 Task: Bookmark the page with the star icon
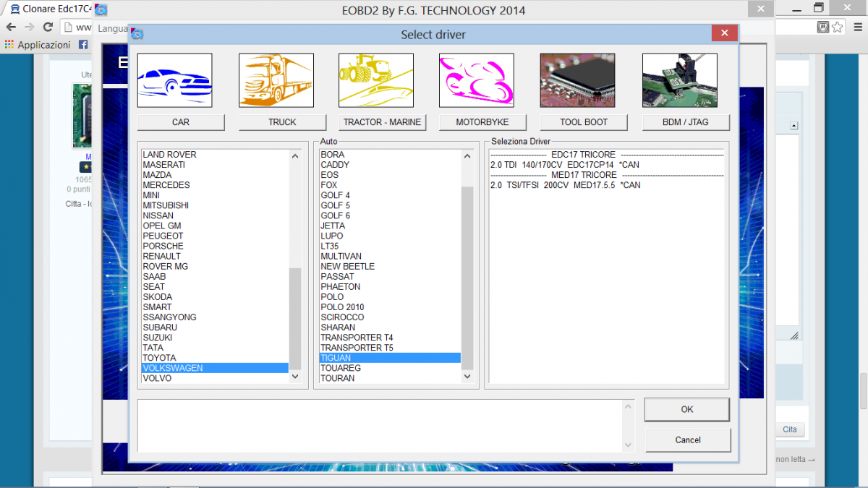pyautogui.click(x=837, y=27)
